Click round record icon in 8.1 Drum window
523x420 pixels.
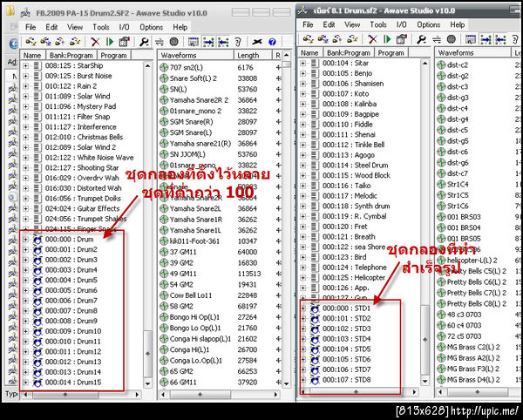(x=452, y=39)
